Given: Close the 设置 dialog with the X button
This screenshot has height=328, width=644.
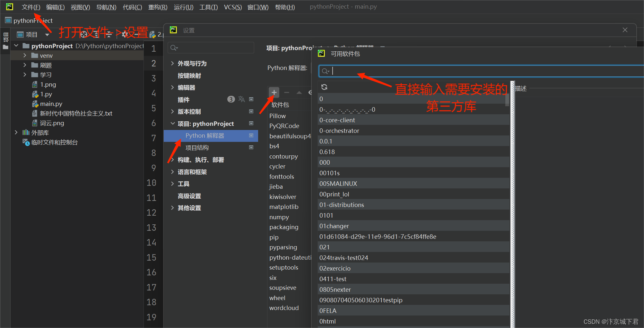Looking at the screenshot, I should click(625, 30).
